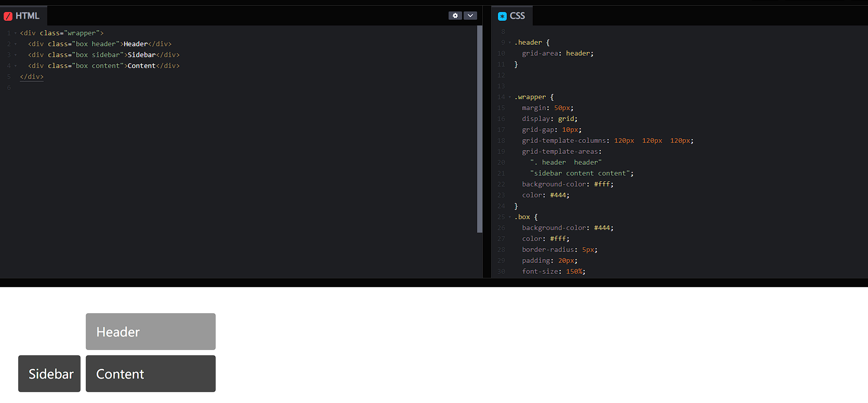
Task: Click the "Header" text inside HTML line 2
Action: point(136,44)
